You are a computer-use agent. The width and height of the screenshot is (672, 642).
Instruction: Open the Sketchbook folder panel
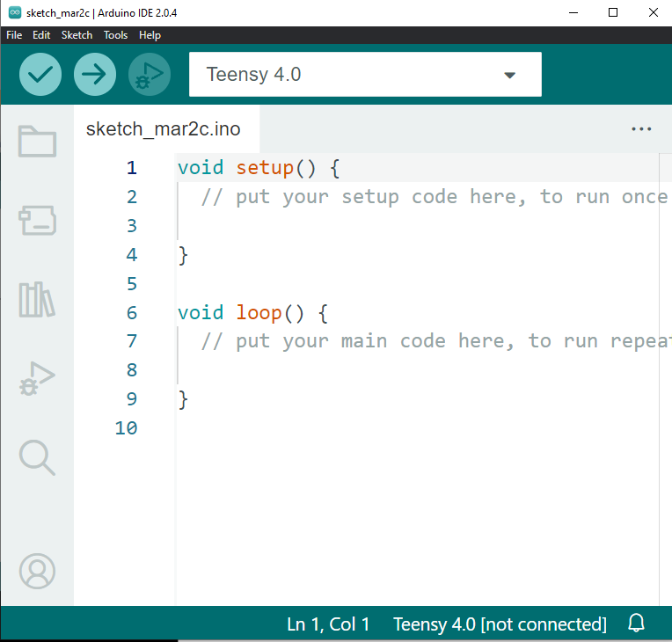[x=37, y=141]
